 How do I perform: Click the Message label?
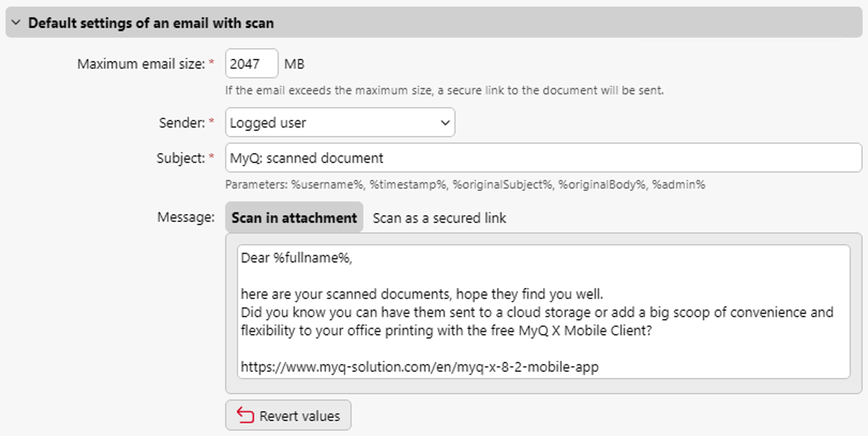[184, 217]
